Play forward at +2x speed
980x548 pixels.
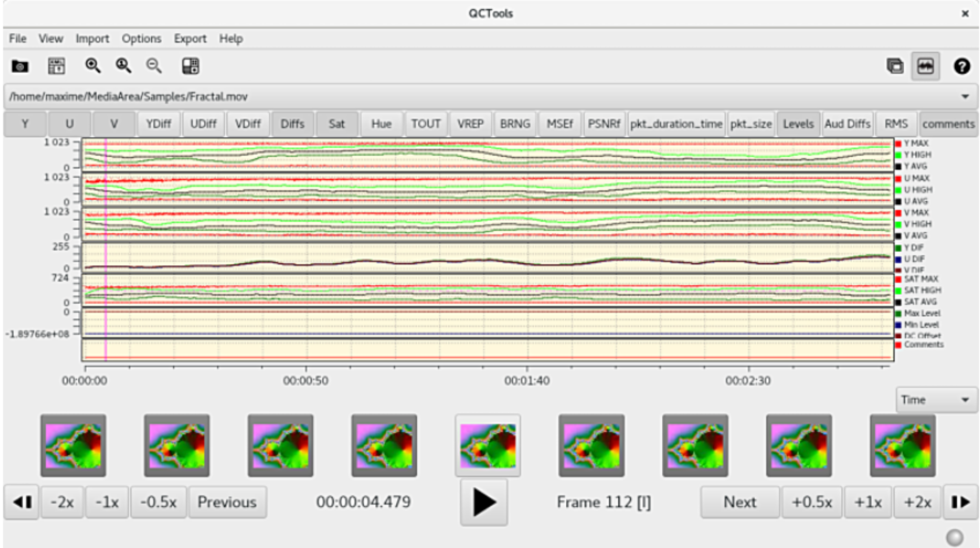click(x=917, y=502)
